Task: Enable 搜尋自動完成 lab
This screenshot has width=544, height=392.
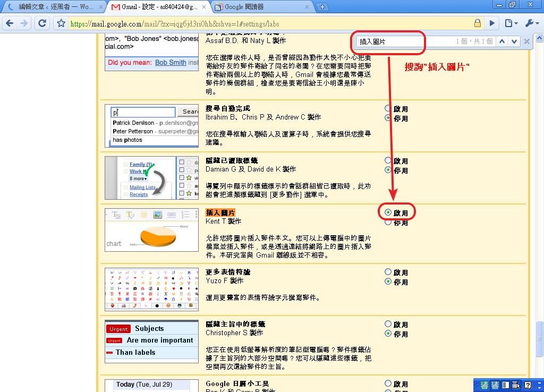Action: pos(388,108)
